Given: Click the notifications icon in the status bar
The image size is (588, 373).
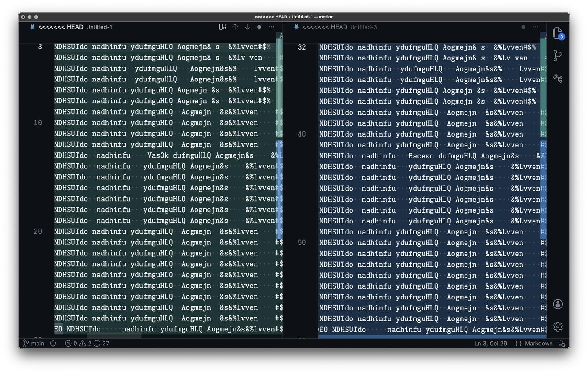Looking at the screenshot, I should pyautogui.click(x=562, y=343).
